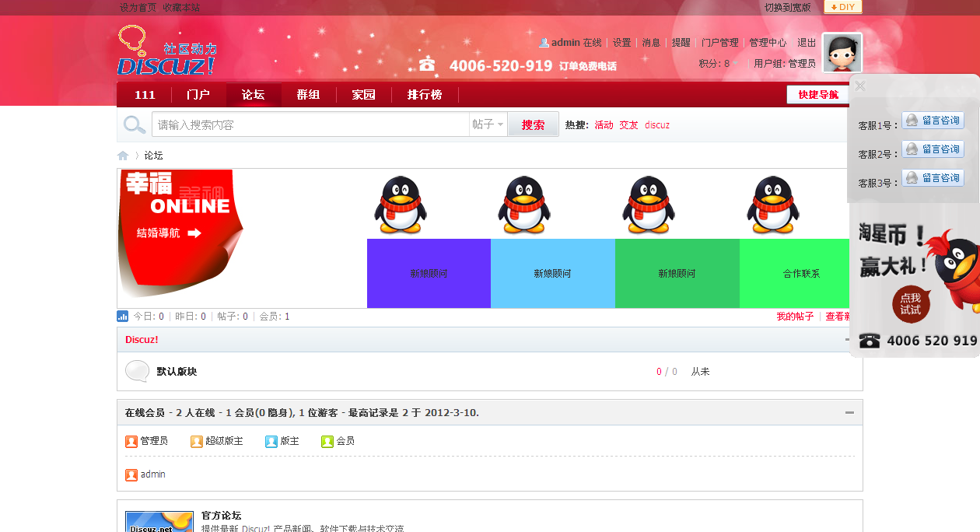Click the 默认版块 forum bubble icon
This screenshot has width=980, height=532.
point(137,371)
